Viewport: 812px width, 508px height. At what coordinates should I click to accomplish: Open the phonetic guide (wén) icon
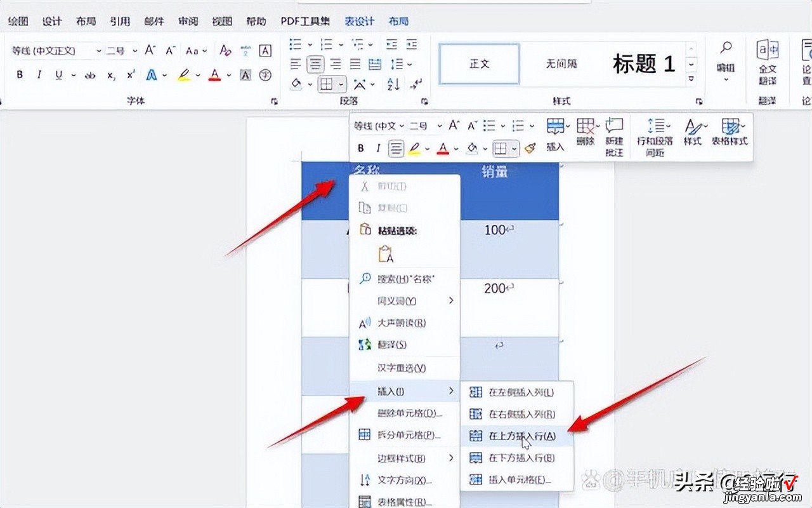pyautogui.click(x=246, y=51)
